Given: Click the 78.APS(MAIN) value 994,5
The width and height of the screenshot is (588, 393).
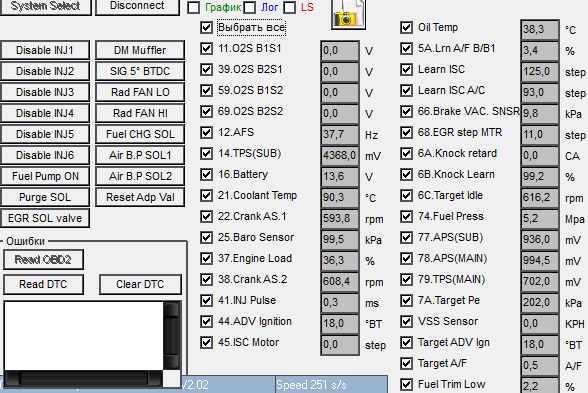Looking at the screenshot, I should [x=540, y=260].
